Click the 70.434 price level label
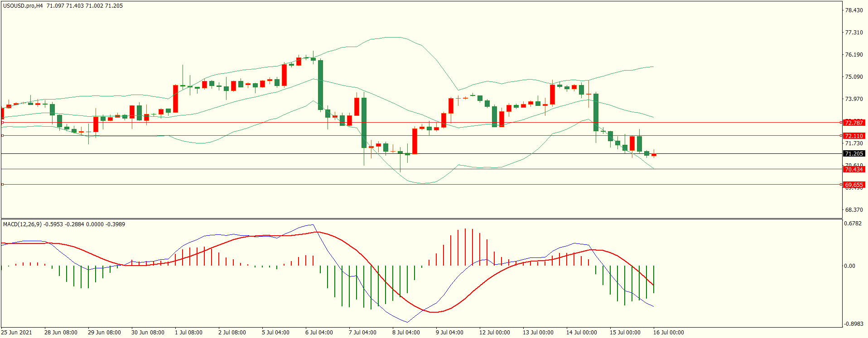Image resolution: width=868 pixels, height=338 pixels. [x=854, y=169]
